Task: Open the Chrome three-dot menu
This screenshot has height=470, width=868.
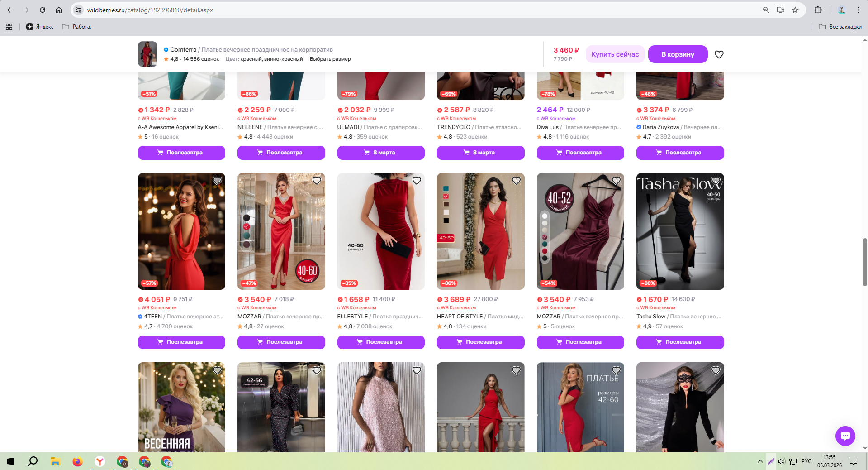Action: point(858,10)
